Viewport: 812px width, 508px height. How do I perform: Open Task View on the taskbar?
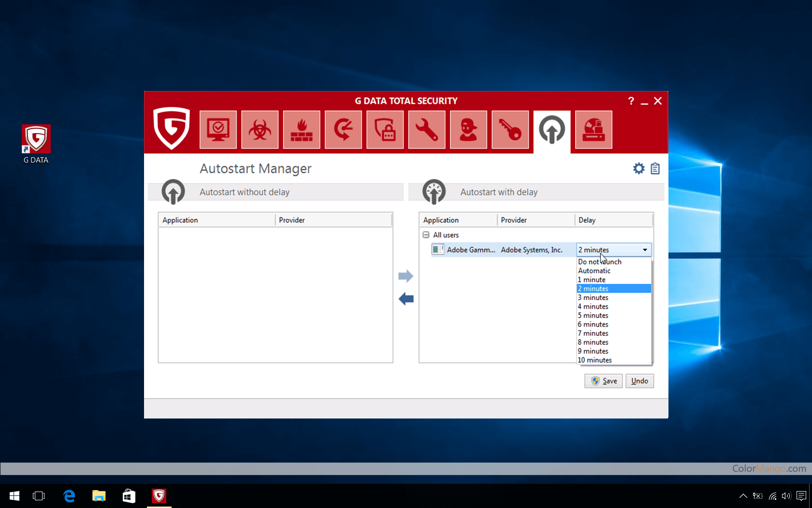[x=39, y=496]
